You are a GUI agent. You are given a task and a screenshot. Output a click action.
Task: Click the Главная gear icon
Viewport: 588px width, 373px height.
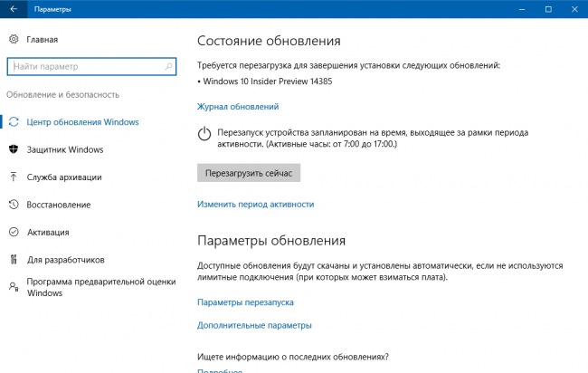tap(14, 39)
